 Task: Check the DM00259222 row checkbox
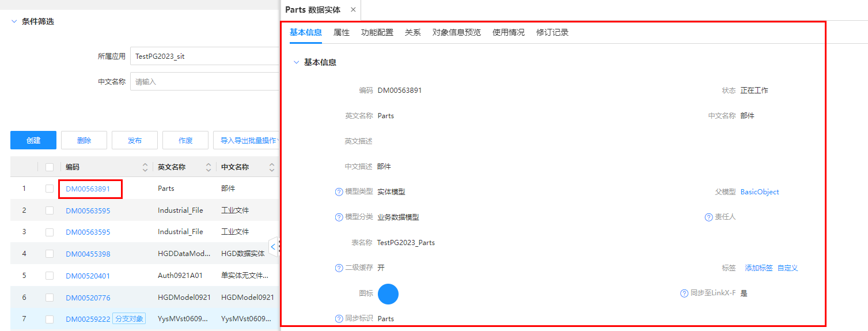pyautogui.click(x=50, y=319)
